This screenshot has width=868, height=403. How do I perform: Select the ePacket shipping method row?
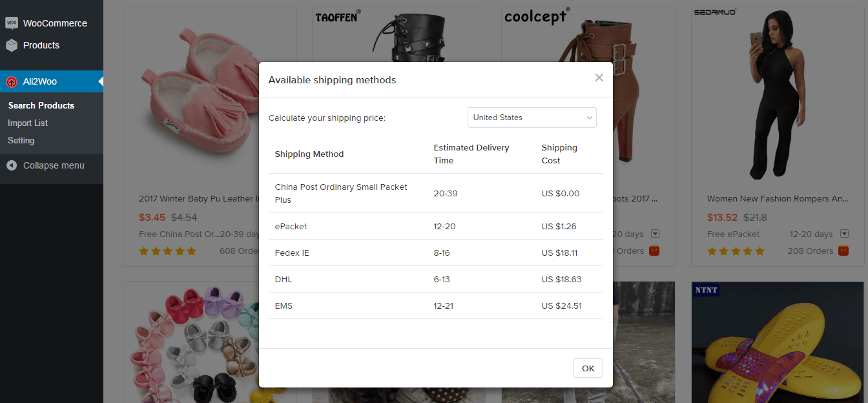436,227
